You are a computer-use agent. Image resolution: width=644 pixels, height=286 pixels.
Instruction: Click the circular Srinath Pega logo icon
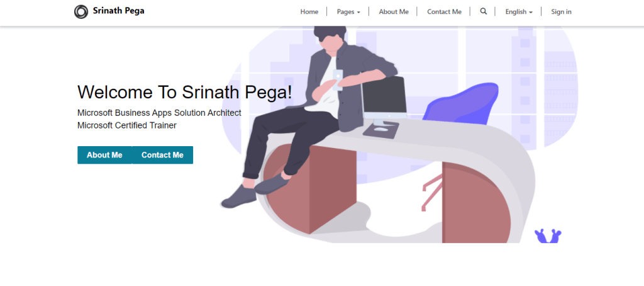(81, 11)
